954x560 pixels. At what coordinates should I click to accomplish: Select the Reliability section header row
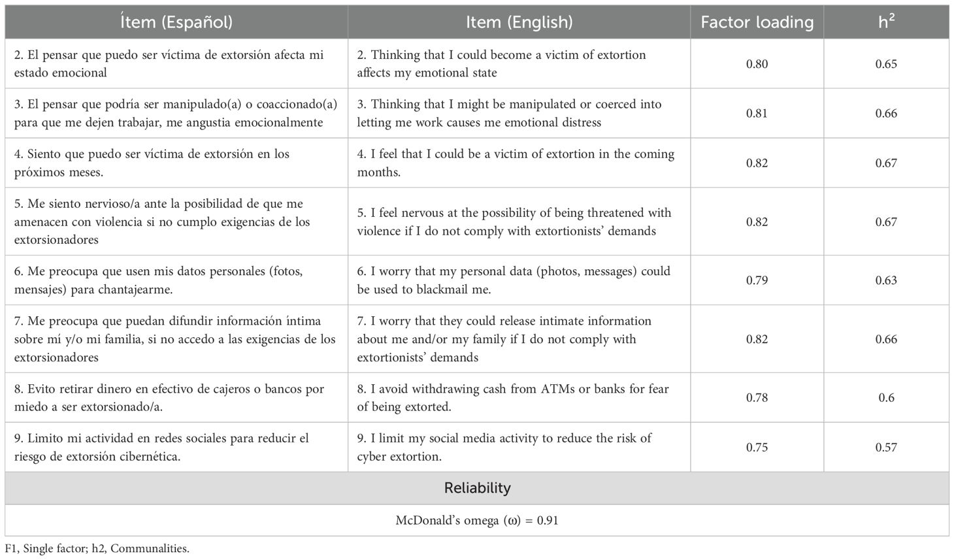click(477, 488)
